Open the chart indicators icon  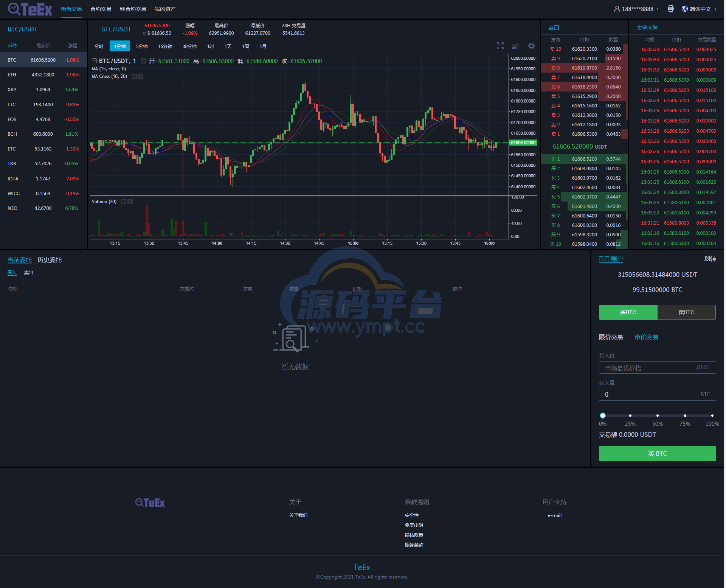pos(515,46)
